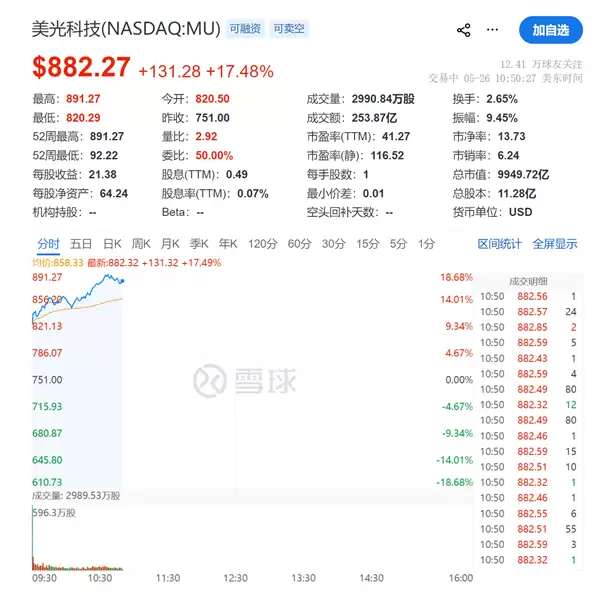Show the 30分 chart
Screen dimensions: 600x598
[x=334, y=244]
